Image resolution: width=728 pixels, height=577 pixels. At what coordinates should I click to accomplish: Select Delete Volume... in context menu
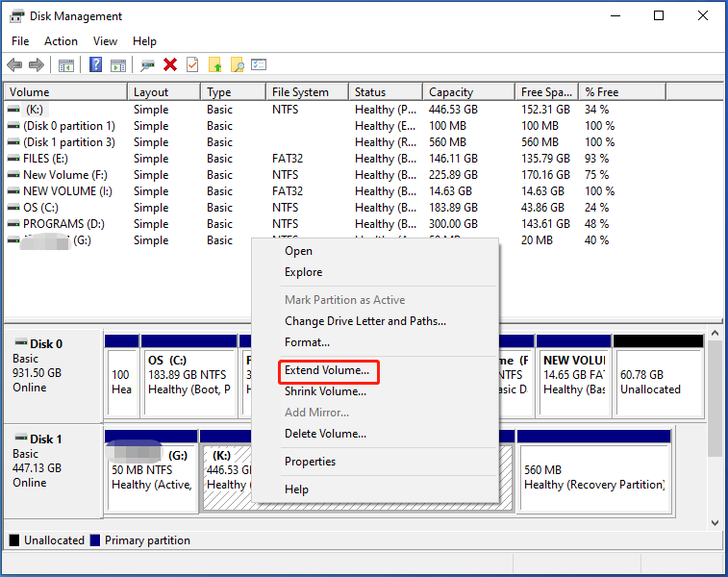pyautogui.click(x=375, y=434)
